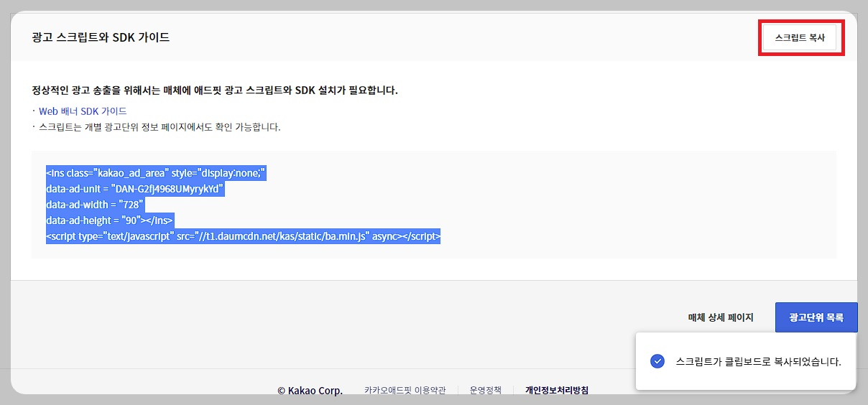Click the data-ad-unit code line

click(135, 190)
